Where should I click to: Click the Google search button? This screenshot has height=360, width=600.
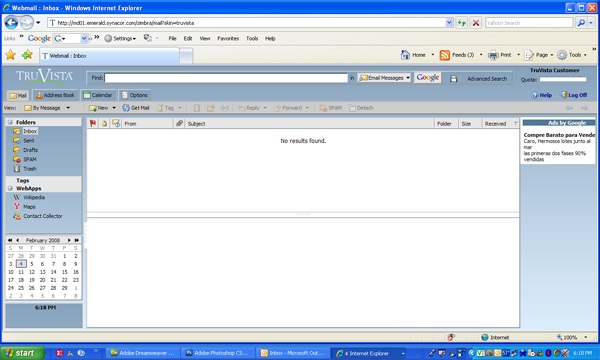[427, 78]
